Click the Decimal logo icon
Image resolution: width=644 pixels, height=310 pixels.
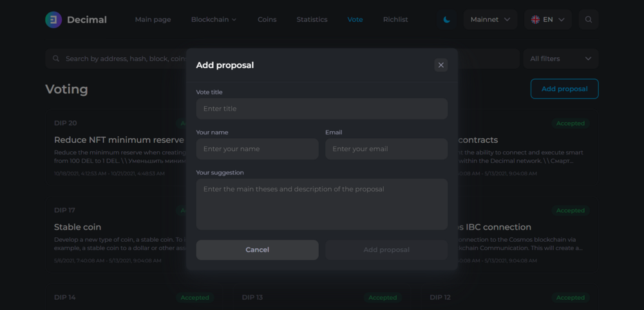click(x=53, y=20)
